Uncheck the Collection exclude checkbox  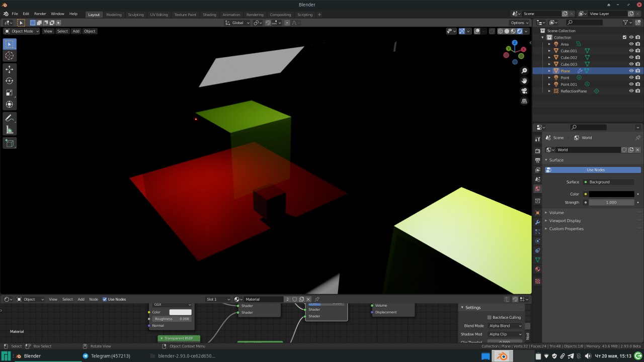pos(625,37)
